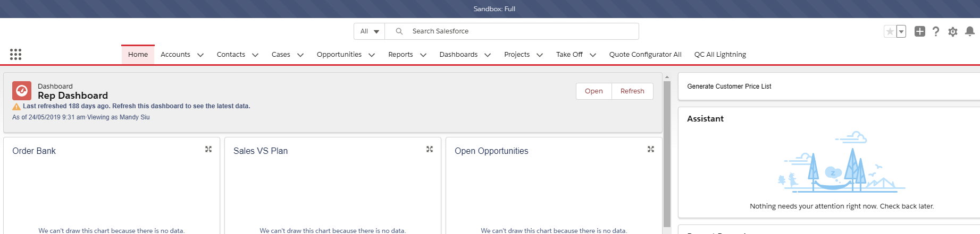Expand the Sales VS Plan chart
Viewport: 980px width, 234px height.
[430, 150]
